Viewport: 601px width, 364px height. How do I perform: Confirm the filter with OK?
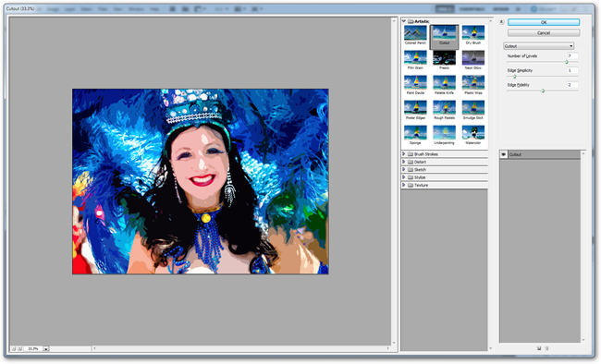(544, 22)
